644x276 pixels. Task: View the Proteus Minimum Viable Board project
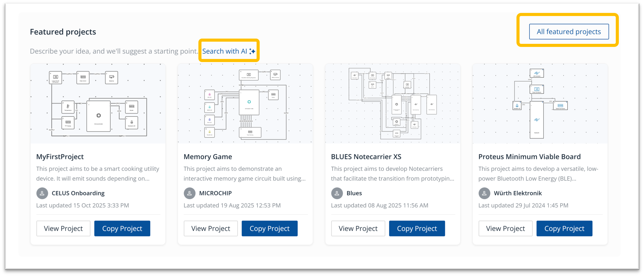[x=505, y=228]
